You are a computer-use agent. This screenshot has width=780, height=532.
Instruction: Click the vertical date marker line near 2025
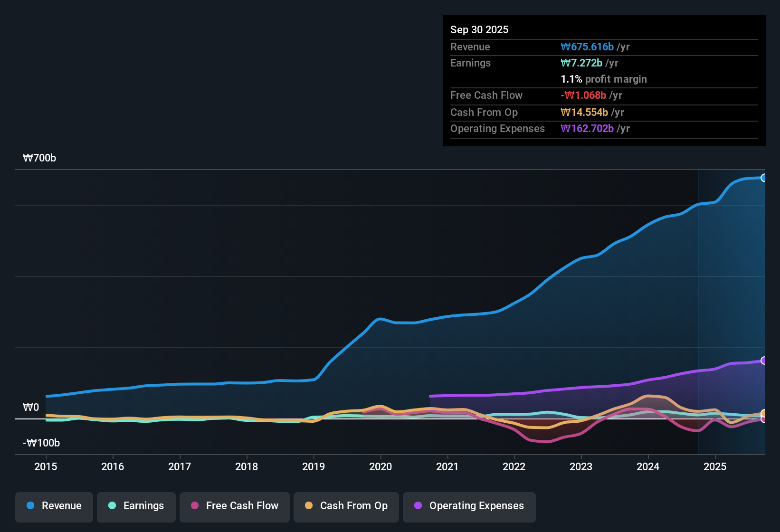tap(698, 309)
